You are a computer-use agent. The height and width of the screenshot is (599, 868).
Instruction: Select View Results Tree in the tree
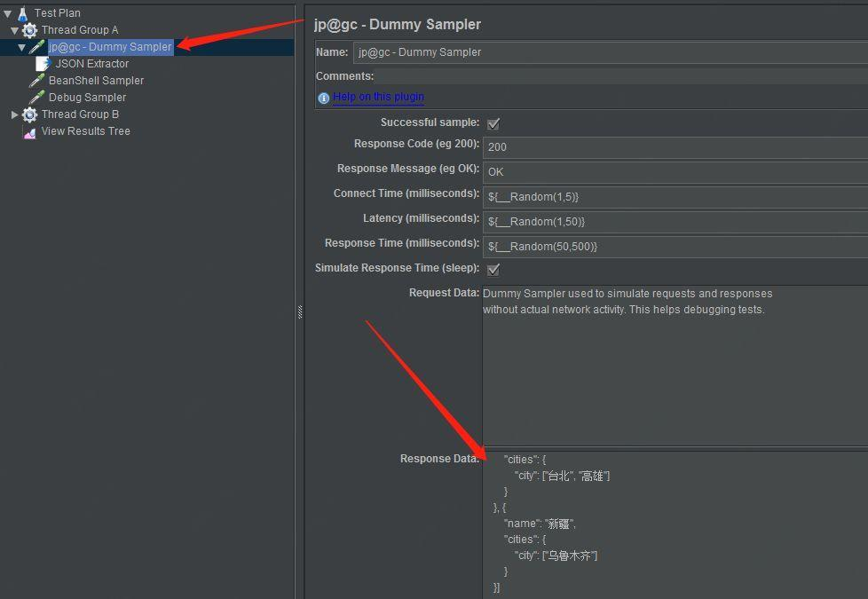(x=85, y=131)
